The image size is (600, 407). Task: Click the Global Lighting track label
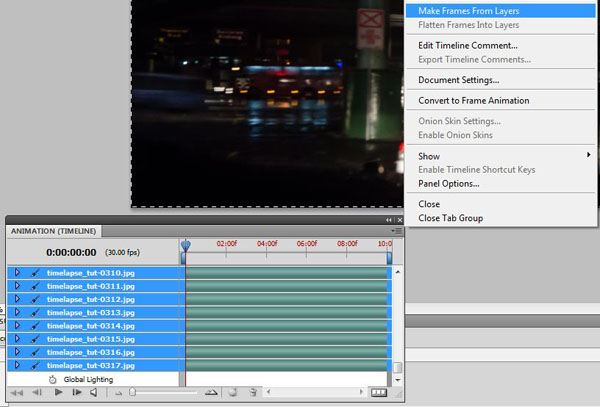pyautogui.click(x=88, y=379)
